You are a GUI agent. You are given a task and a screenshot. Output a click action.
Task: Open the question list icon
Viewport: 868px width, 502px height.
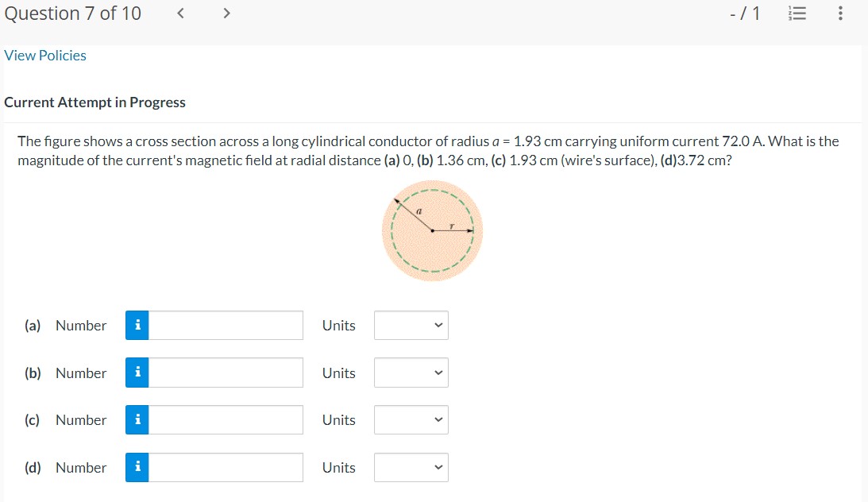point(797,14)
